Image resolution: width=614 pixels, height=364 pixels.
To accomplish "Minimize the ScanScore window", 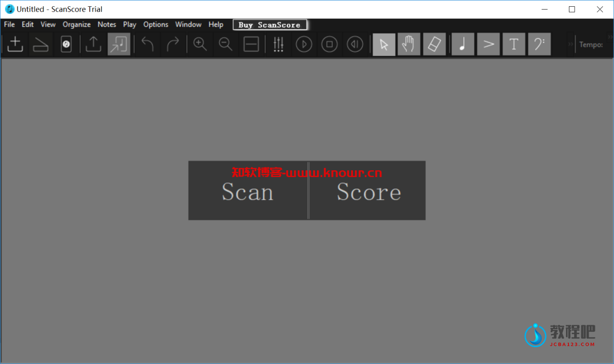I will (x=544, y=9).
